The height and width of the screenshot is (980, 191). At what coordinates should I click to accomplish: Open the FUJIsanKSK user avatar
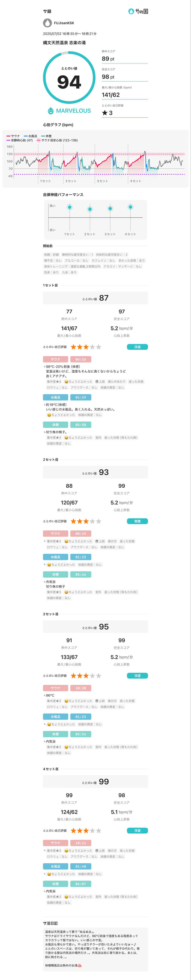coord(47,23)
